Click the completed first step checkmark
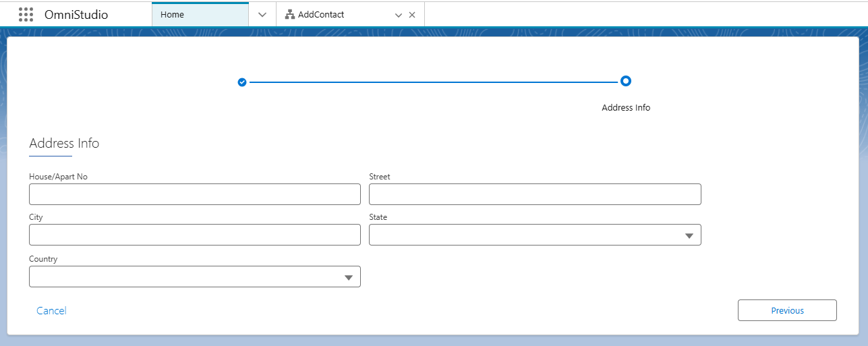This screenshot has height=346, width=868. 242,82
